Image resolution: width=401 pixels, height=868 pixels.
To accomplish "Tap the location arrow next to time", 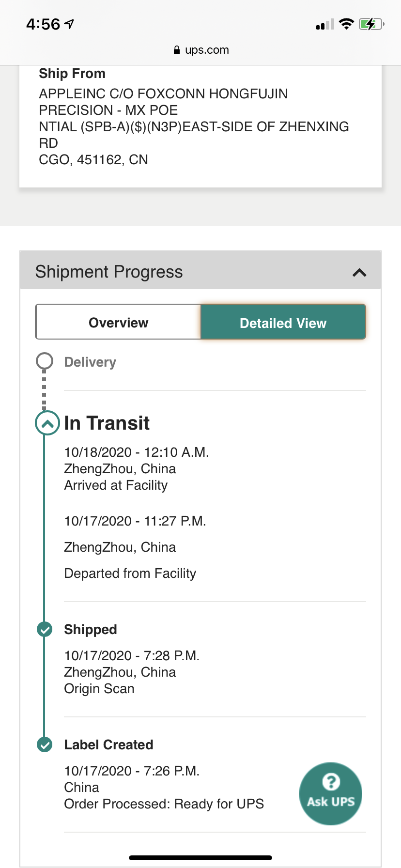I will coord(69,24).
